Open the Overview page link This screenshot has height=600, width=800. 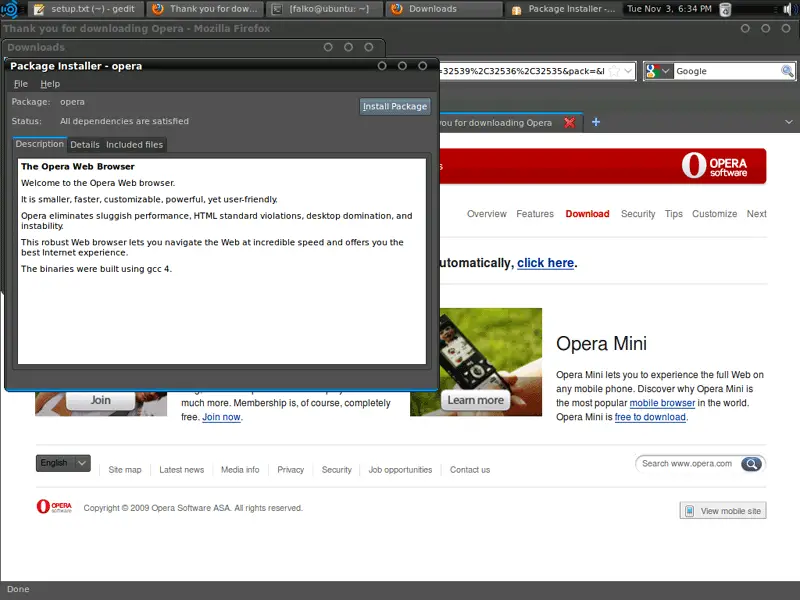click(x=487, y=214)
